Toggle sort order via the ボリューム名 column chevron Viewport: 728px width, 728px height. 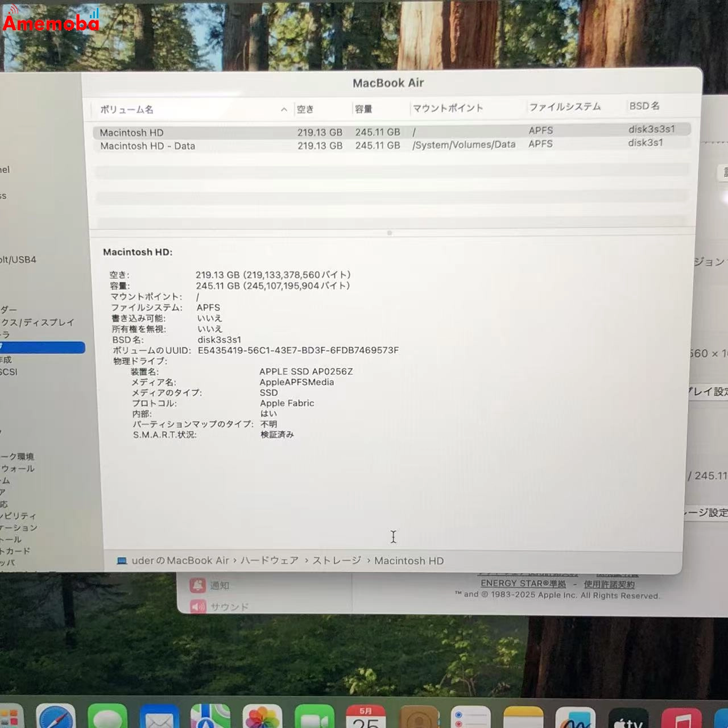point(284,110)
